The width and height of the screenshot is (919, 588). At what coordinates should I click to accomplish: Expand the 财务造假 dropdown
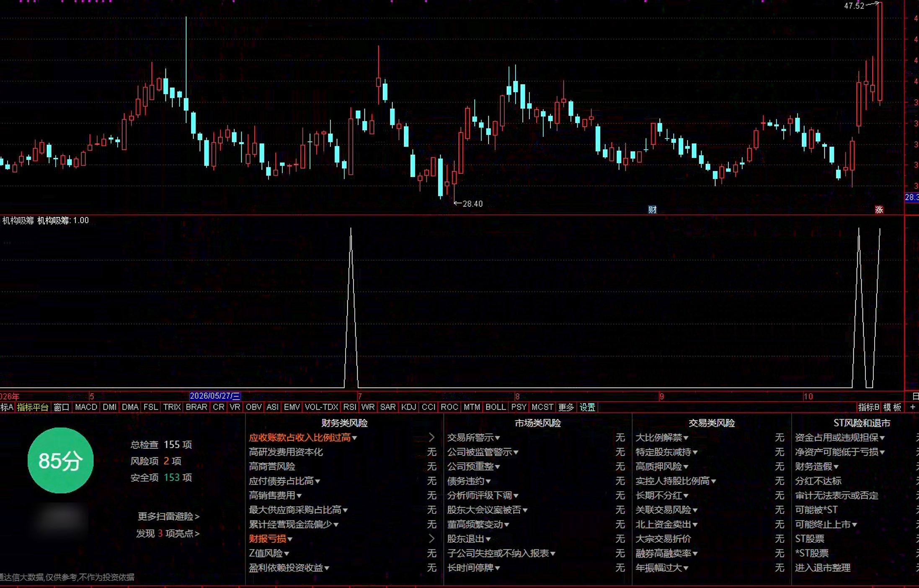[x=836, y=467]
